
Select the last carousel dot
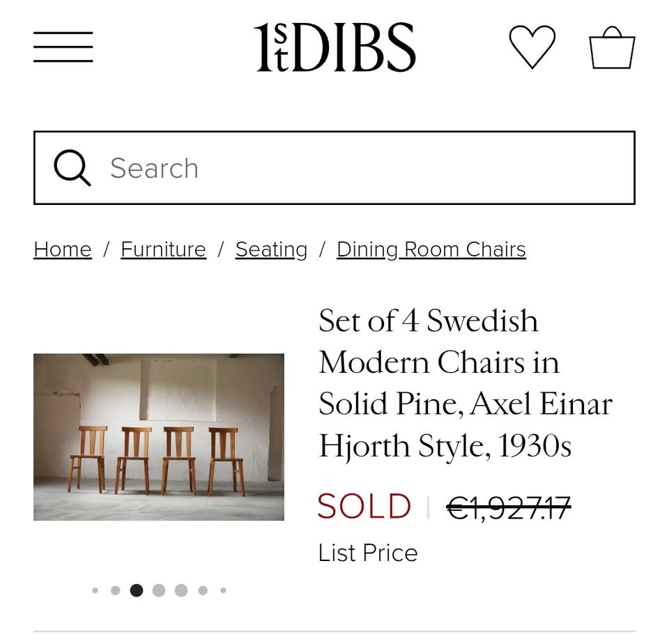(x=223, y=590)
